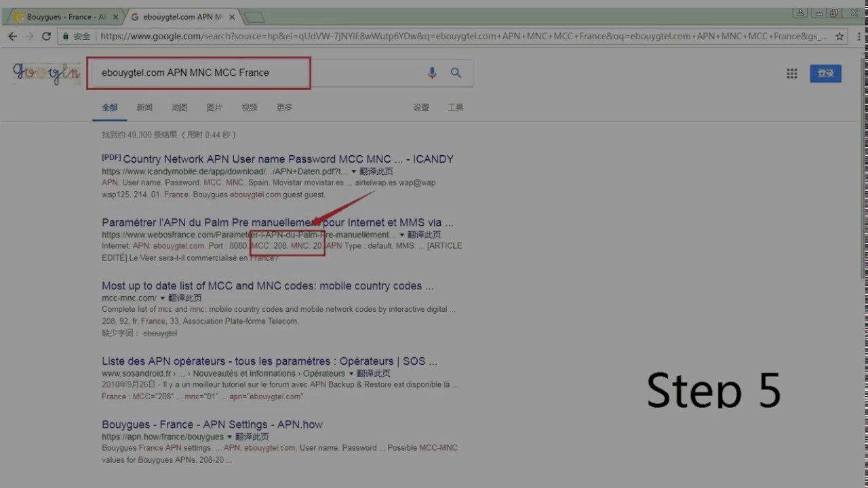Click the browser forward arrow

(29, 36)
